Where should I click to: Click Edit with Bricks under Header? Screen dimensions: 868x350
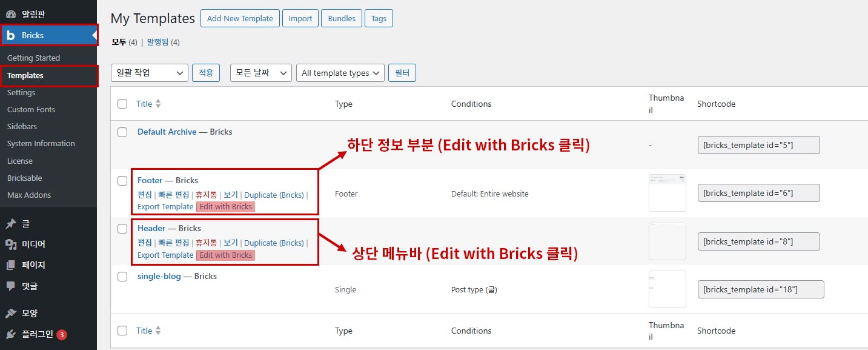[225, 255]
